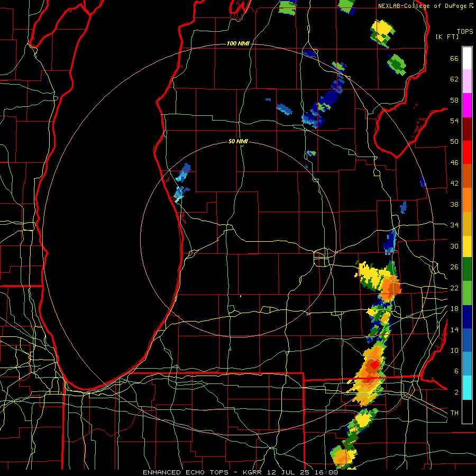This screenshot has height=476, width=476.
Task: Click the legend value 10
Action: (x=454, y=350)
